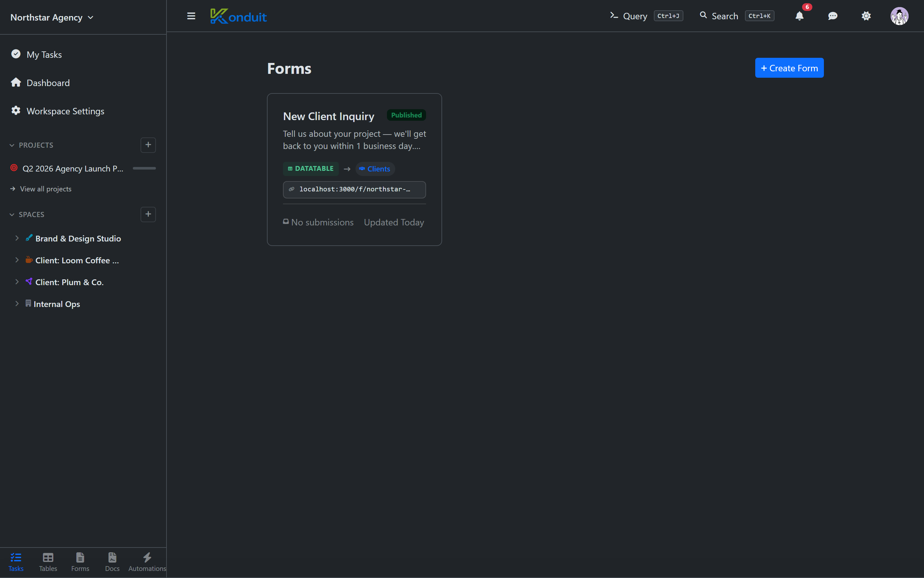The height and width of the screenshot is (578, 924).
Task: Toggle the hamburger sidebar menu
Action: [x=191, y=16]
